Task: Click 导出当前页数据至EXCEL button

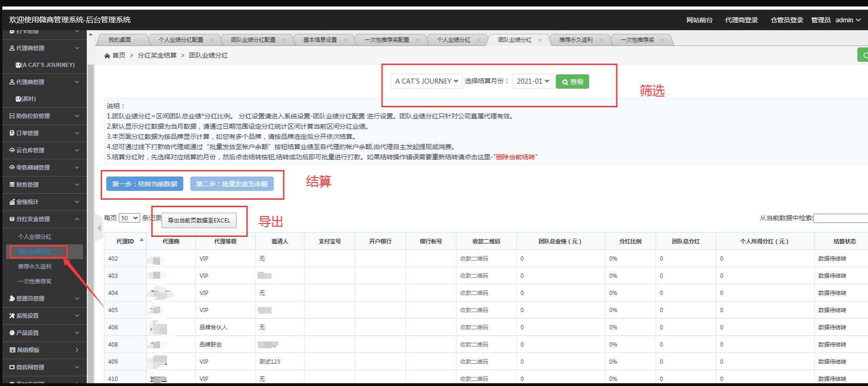Action: pyautogui.click(x=199, y=220)
